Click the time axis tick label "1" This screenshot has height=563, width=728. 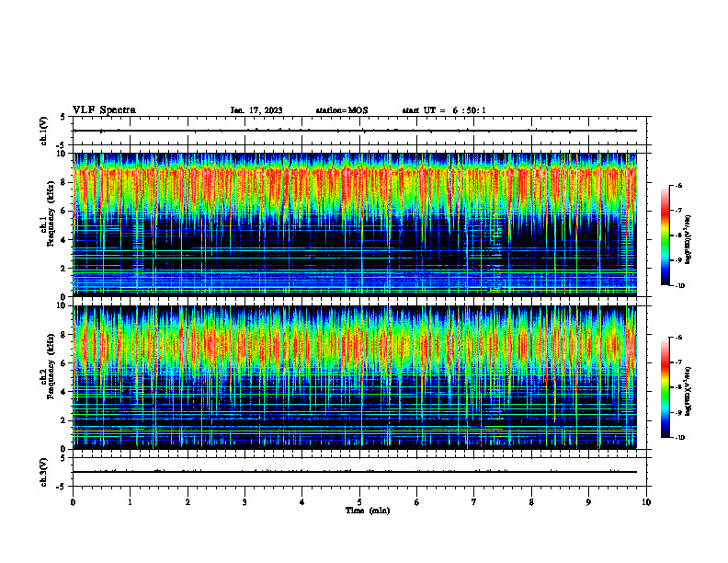click(130, 502)
